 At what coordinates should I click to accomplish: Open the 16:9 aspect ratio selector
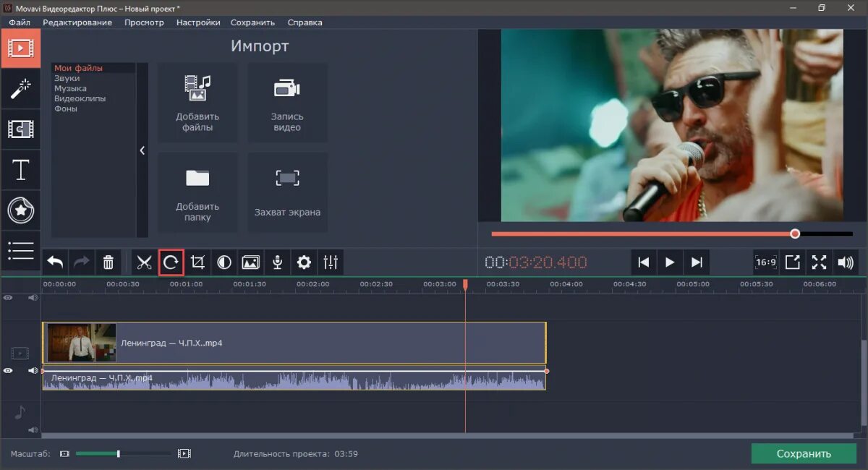point(765,262)
